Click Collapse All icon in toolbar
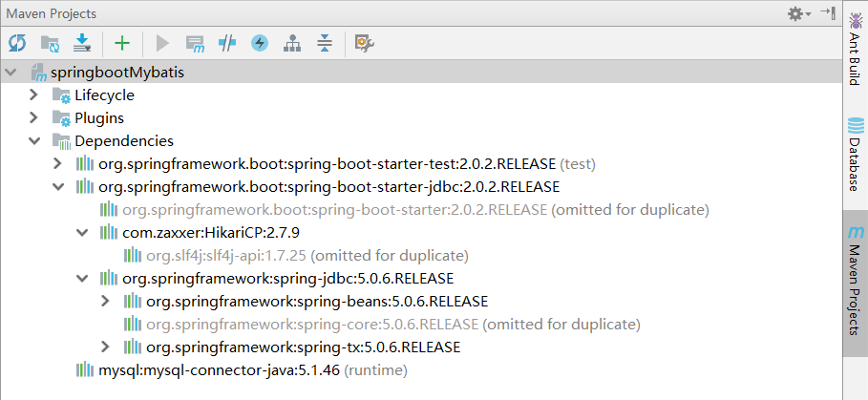868x400 pixels. [325, 43]
